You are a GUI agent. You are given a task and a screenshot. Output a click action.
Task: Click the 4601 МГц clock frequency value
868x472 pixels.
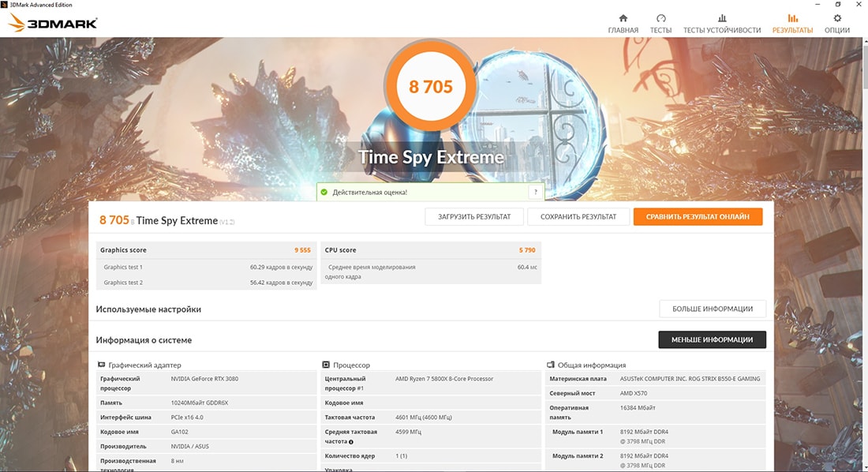[424, 418]
